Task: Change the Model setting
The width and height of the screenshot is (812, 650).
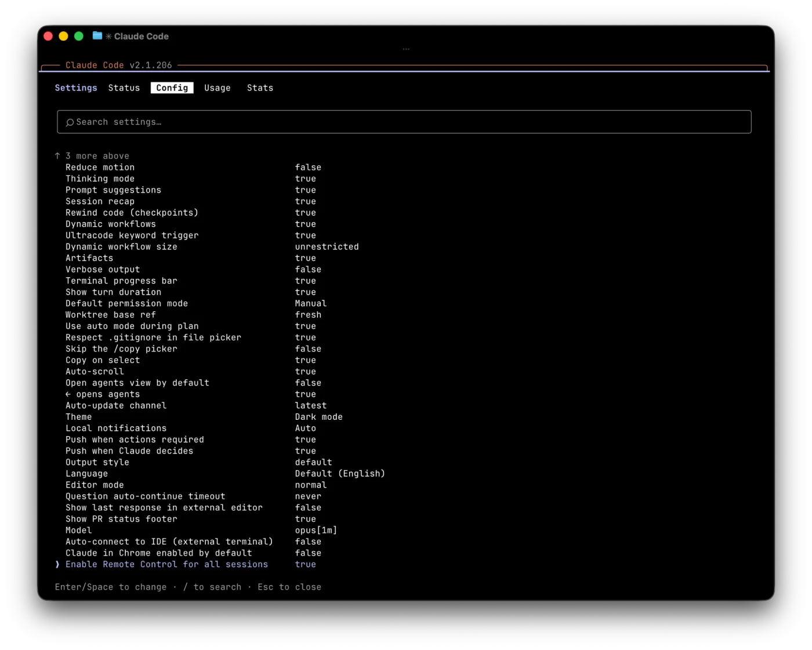Action: [x=201, y=531]
